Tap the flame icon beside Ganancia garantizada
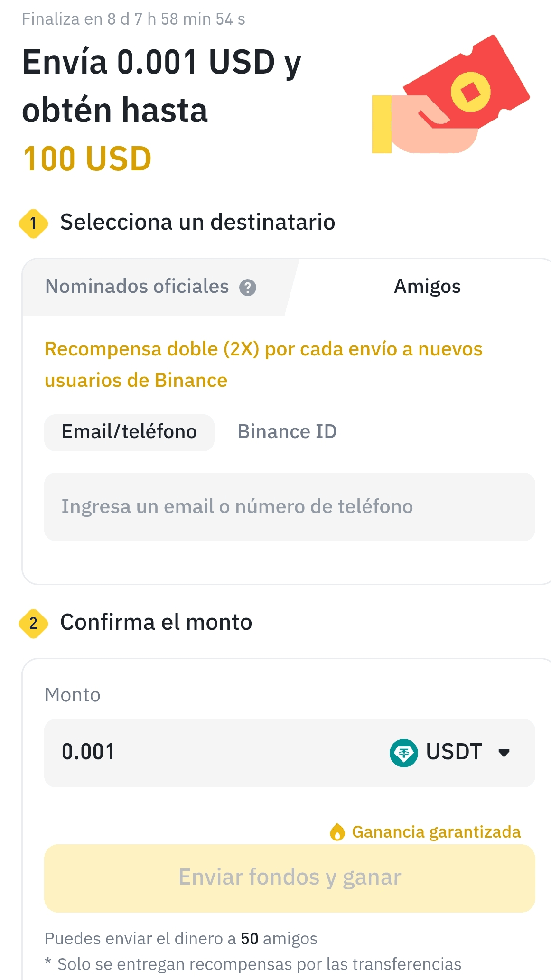 point(337,832)
